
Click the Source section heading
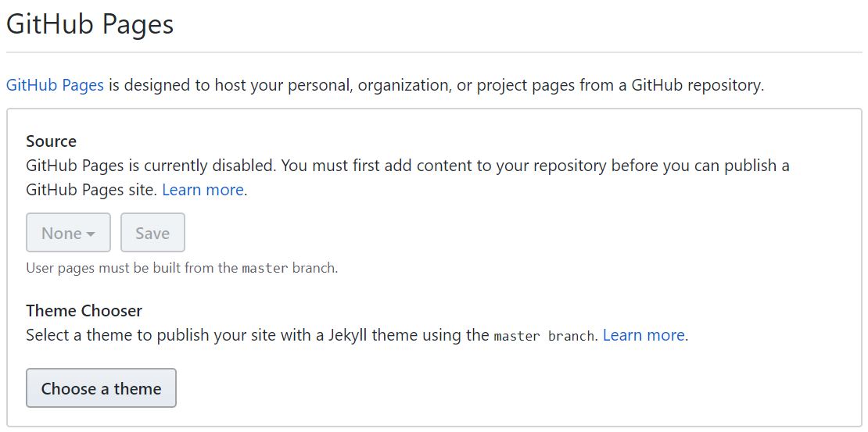pos(51,141)
